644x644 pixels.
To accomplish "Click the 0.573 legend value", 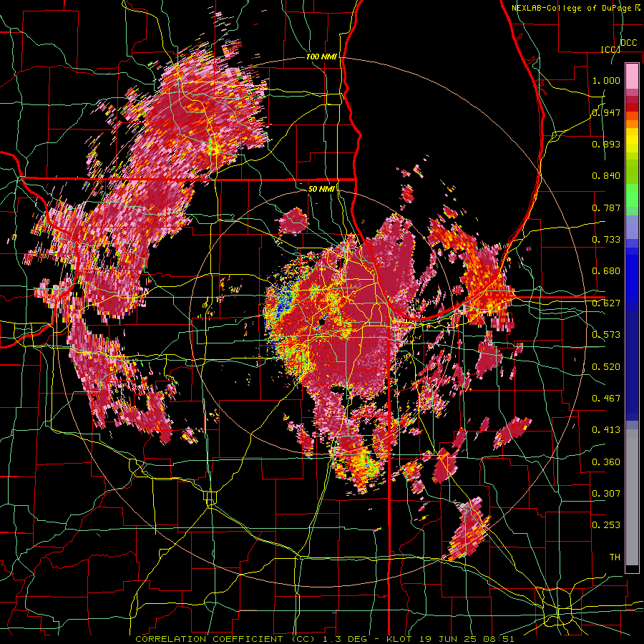I will 606,335.
